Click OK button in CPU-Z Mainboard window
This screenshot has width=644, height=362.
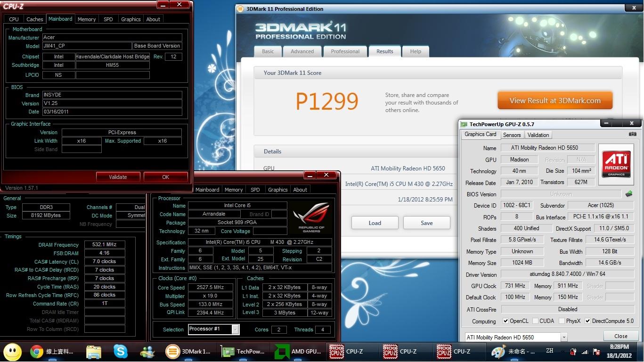[x=165, y=177]
